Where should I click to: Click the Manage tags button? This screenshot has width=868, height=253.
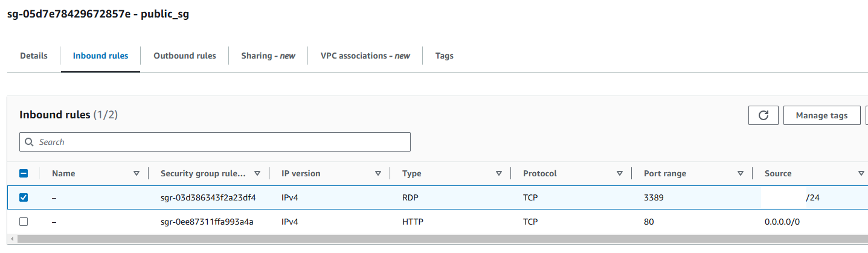(x=821, y=115)
